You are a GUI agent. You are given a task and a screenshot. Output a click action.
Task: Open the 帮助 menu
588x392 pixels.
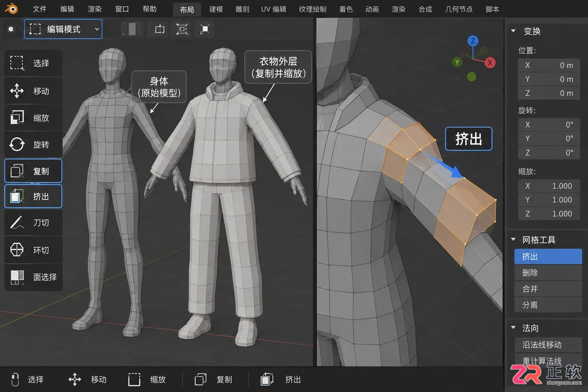point(150,9)
